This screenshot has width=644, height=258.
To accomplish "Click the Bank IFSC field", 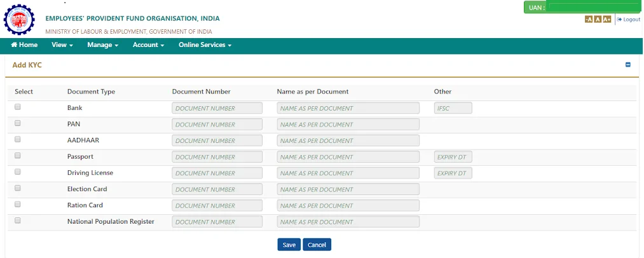I will pyautogui.click(x=453, y=108).
